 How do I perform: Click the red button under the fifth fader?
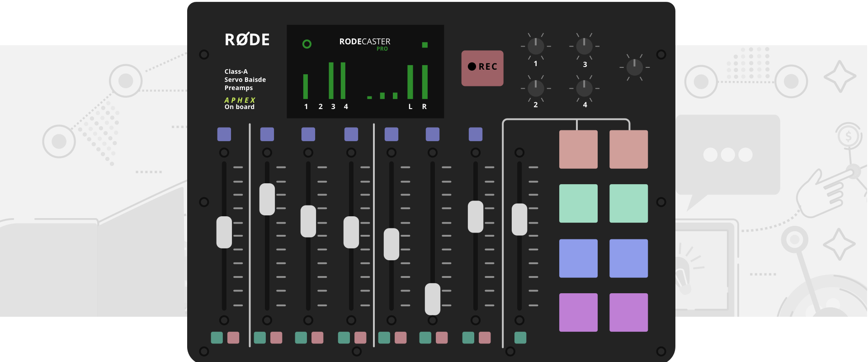tap(401, 338)
